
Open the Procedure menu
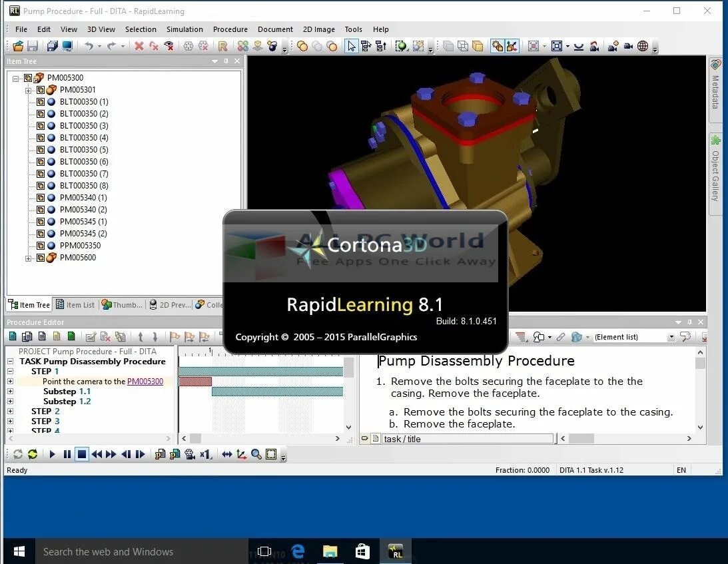click(x=230, y=29)
